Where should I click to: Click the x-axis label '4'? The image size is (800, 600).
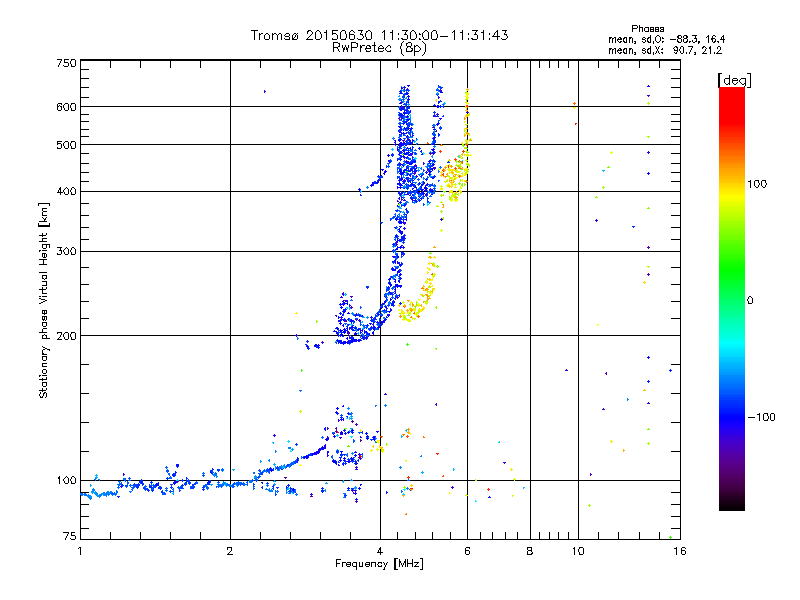[x=380, y=551]
